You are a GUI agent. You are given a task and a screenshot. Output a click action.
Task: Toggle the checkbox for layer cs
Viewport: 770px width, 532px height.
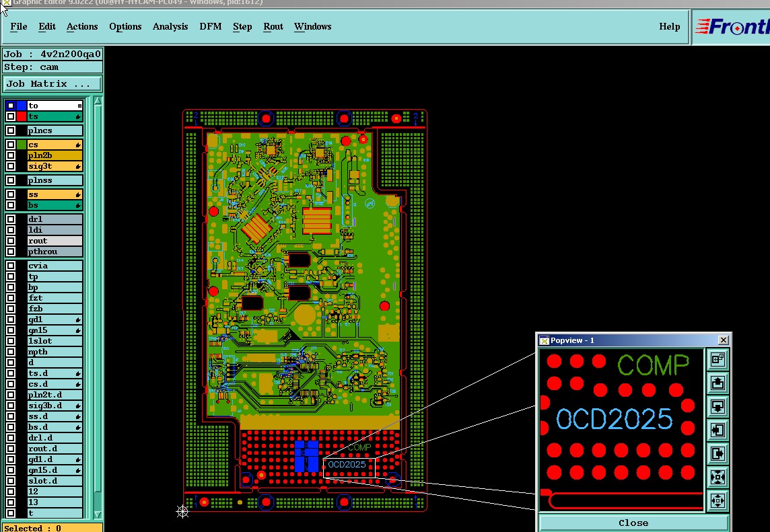[11, 145]
